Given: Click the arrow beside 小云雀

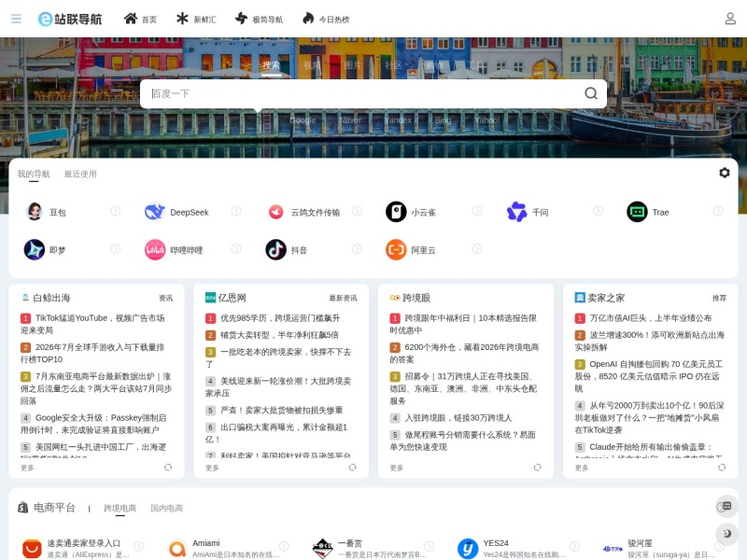Looking at the screenshot, I should 477,211.
